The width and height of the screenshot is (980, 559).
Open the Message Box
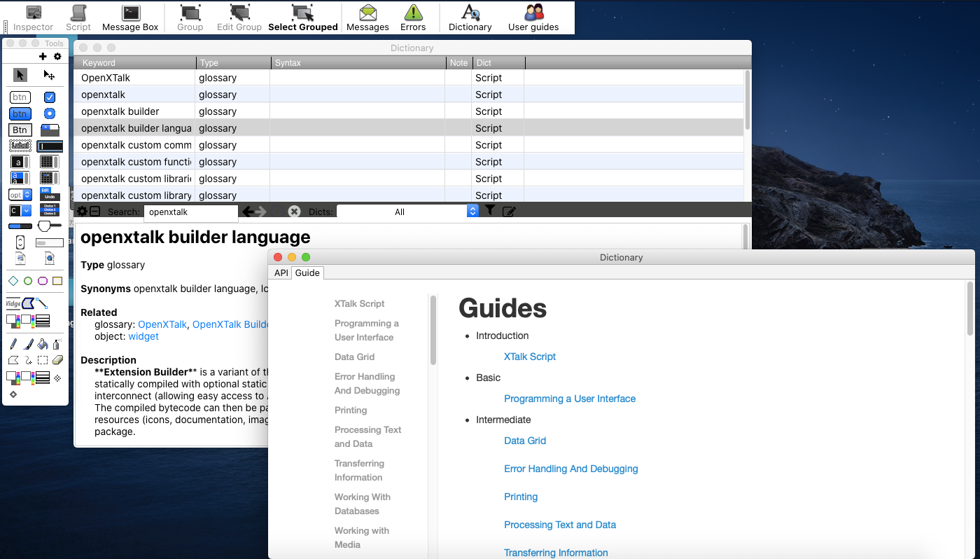coord(130,18)
